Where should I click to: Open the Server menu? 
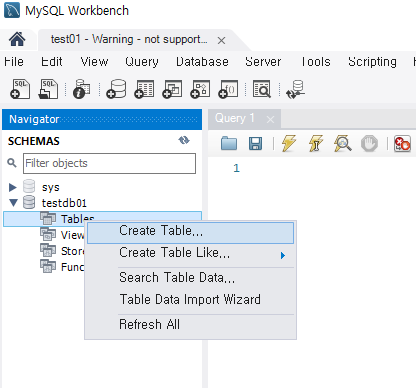point(263,62)
